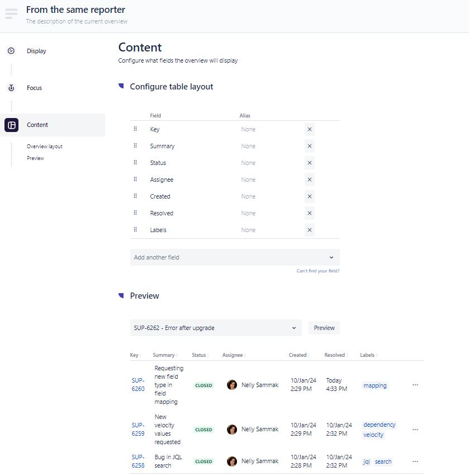This screenshot has width=469, height=476.
Task: Remove the Key field with X
Action: click(309, 129)
